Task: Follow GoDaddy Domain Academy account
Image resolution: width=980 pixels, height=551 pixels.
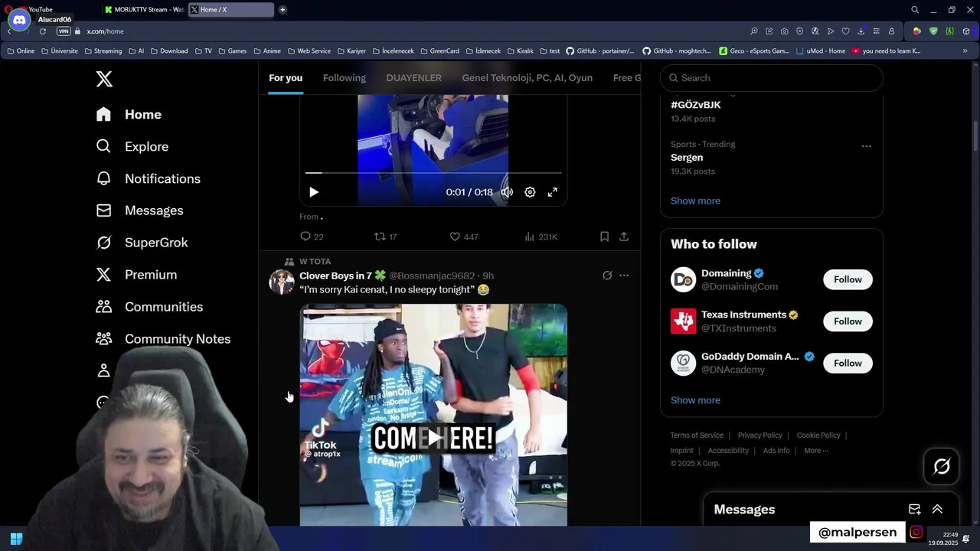Action: click(x=848, y=363)
